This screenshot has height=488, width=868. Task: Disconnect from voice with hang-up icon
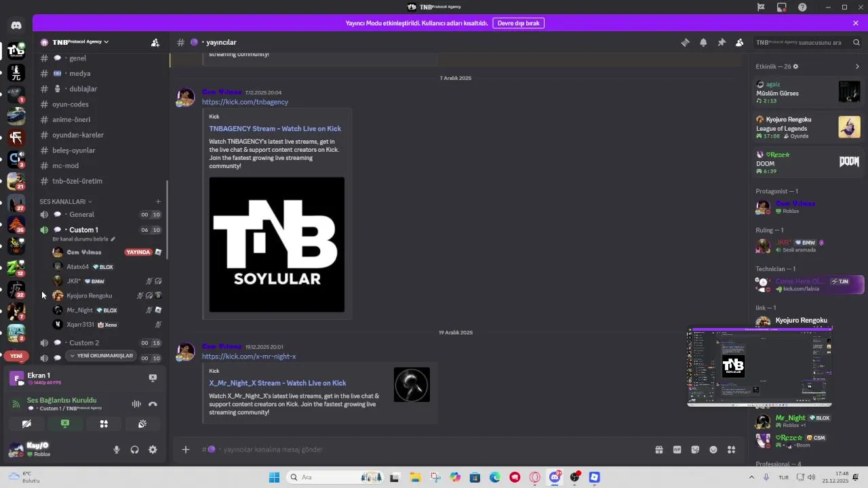153,404
